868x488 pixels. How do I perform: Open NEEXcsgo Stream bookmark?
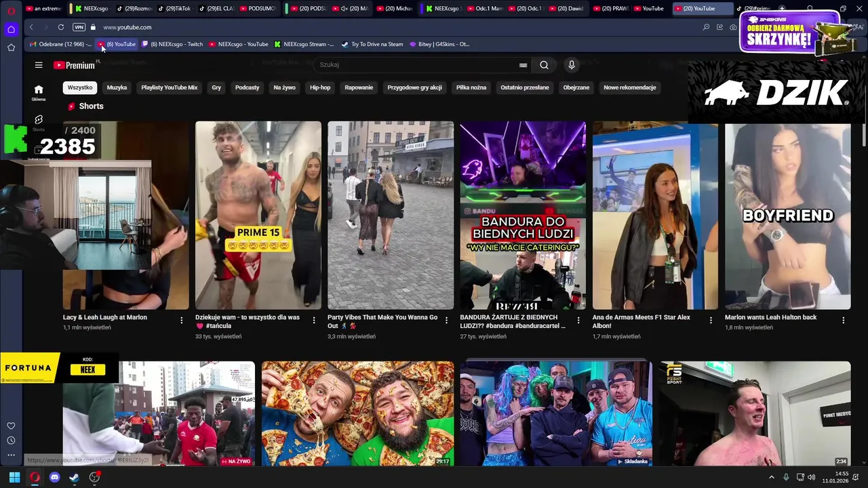(x=304, y=44)
